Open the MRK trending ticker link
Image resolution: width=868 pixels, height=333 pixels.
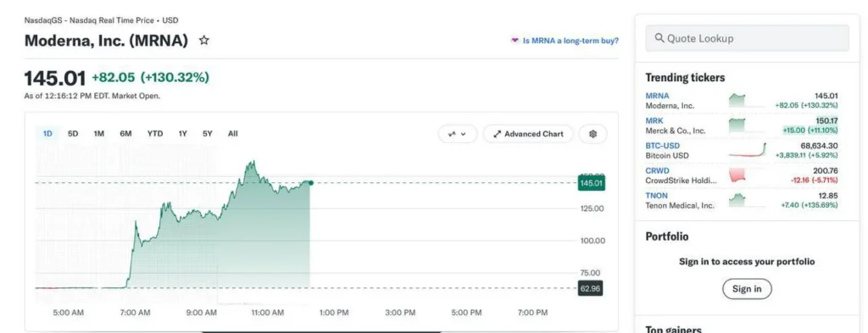pos(654,120)
